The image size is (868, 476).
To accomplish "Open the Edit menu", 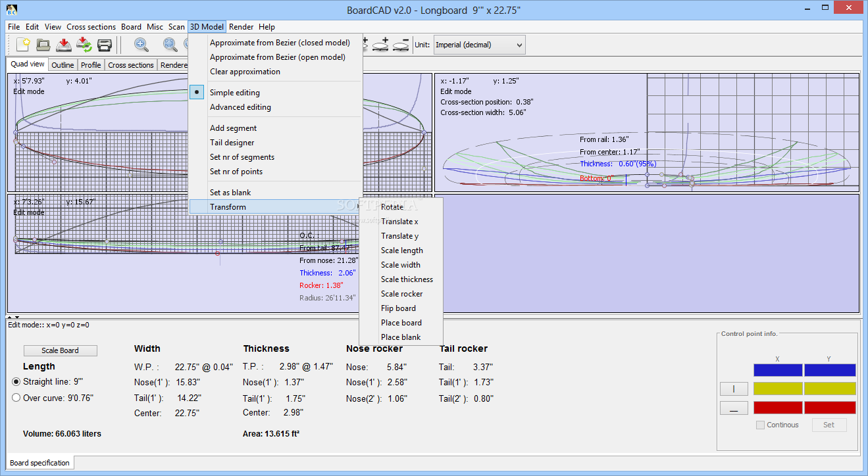I will [x=32, y=27].
